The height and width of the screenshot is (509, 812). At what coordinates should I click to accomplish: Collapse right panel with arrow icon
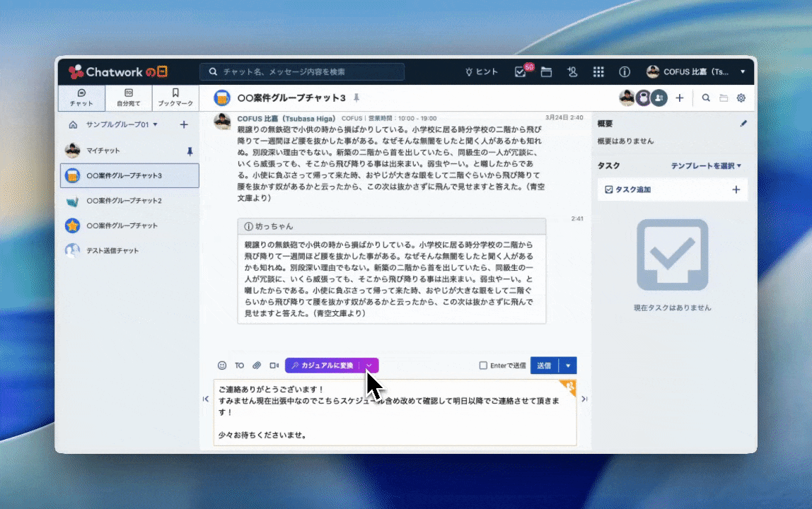tap(584, 399)
